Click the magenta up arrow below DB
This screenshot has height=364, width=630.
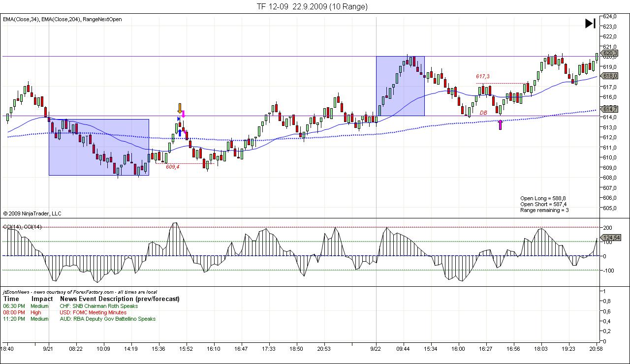point(501,124)
